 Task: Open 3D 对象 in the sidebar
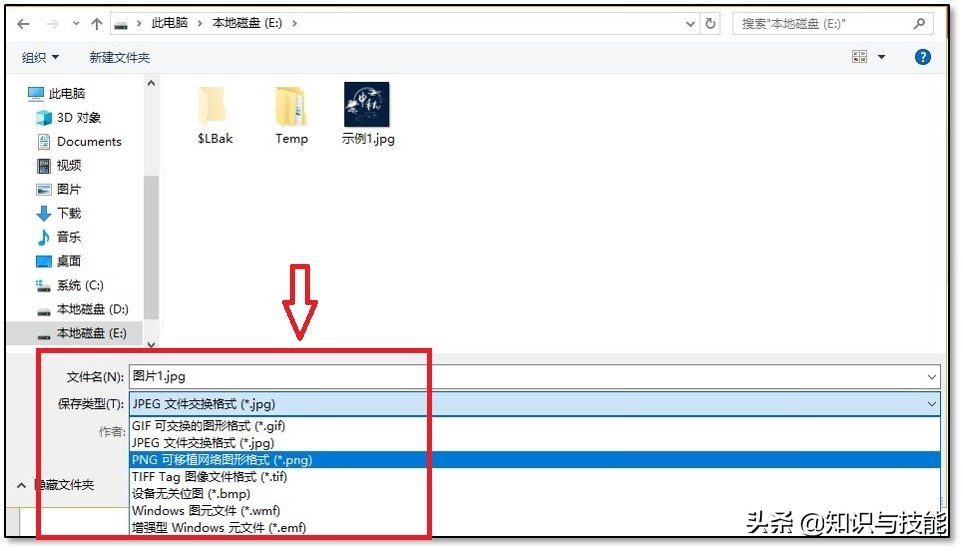point(69,117)
